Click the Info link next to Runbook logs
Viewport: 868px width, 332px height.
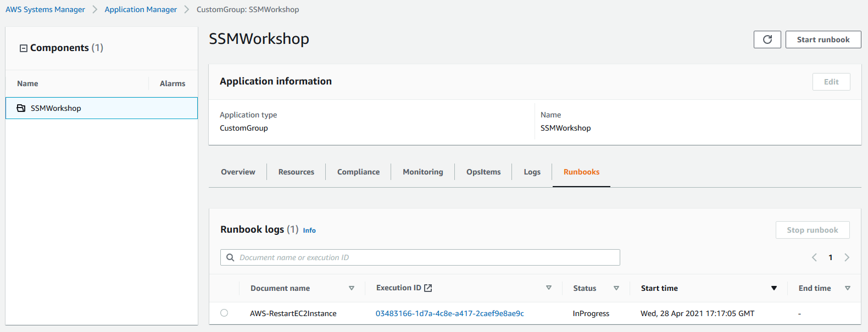pos(309,230)
